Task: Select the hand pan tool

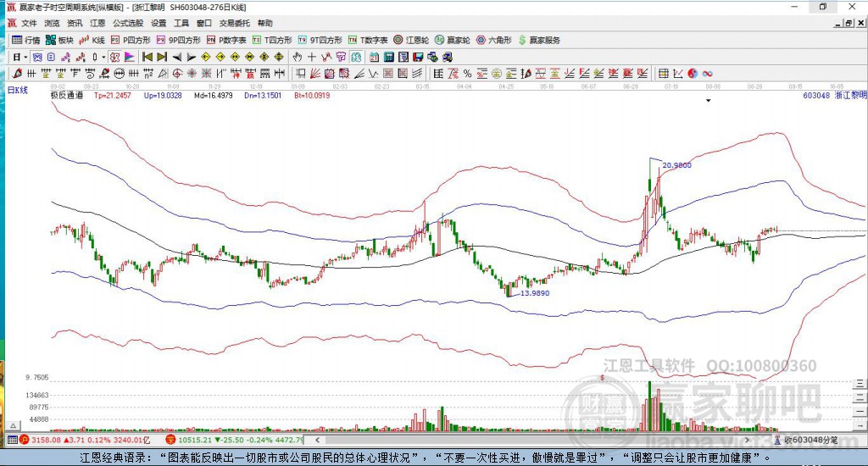Action: 298,57
